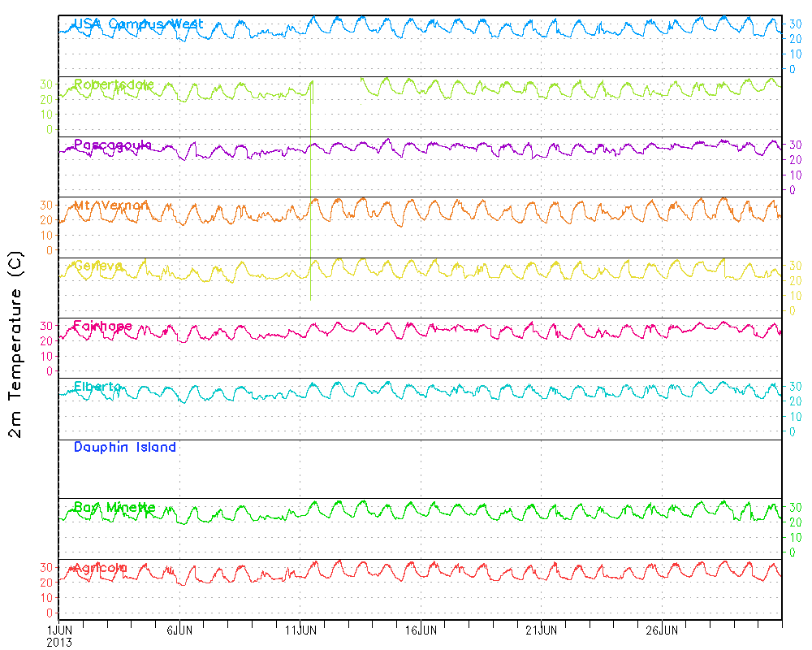Click the Elberta station label
This screenshot has height=650, width=812.
[x=97, y=386]
